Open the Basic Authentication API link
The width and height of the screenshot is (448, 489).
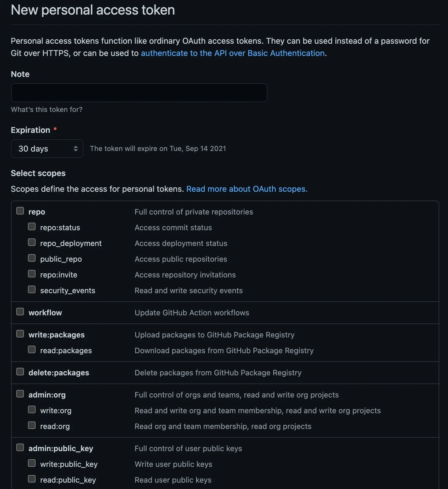coord(233,53)
